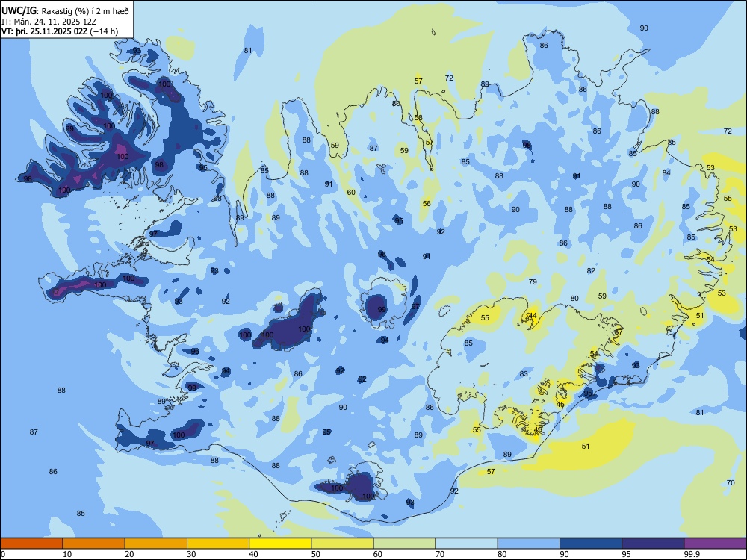Click the dark navy 95–99.9 legend swatch
The width and height of the screenshot is (747, 560).
(653, 544)
